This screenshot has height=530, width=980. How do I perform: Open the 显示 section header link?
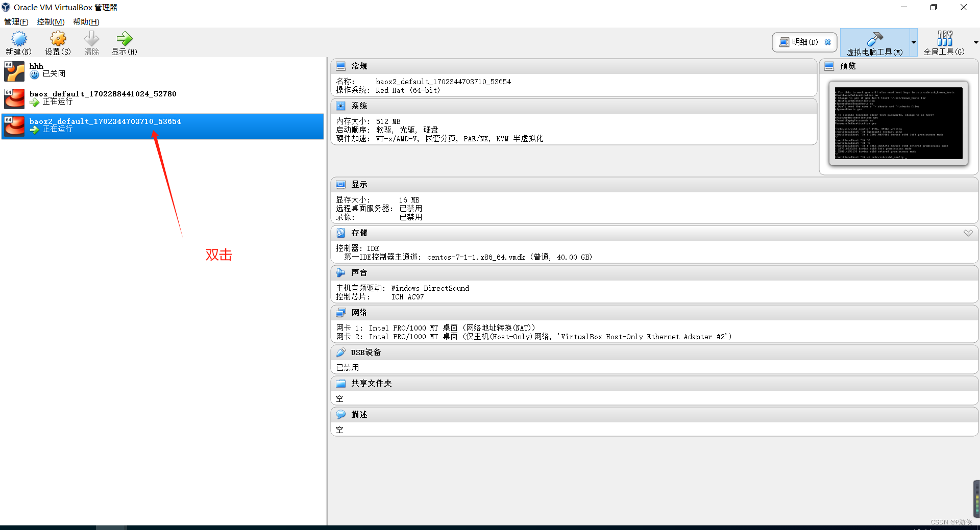(x=359, y=185)
